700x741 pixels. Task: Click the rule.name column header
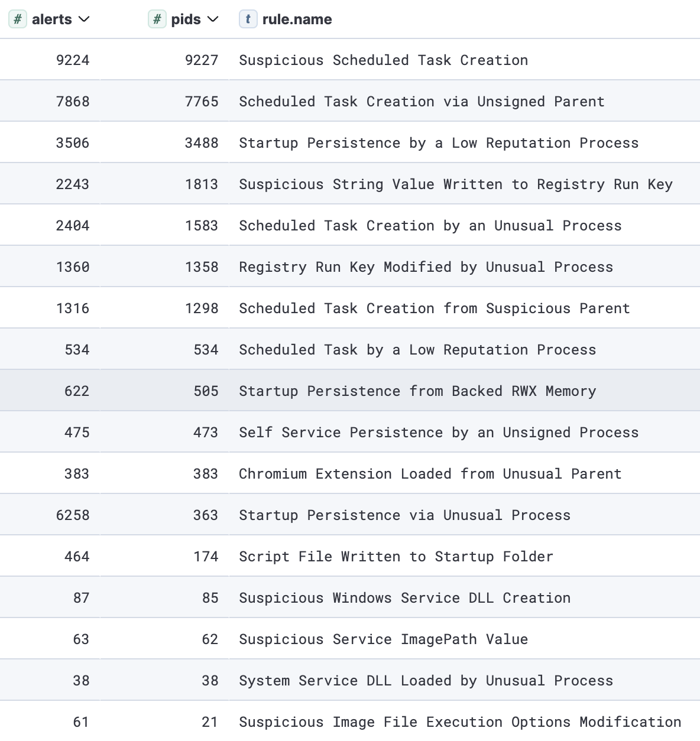pos(297,19)
